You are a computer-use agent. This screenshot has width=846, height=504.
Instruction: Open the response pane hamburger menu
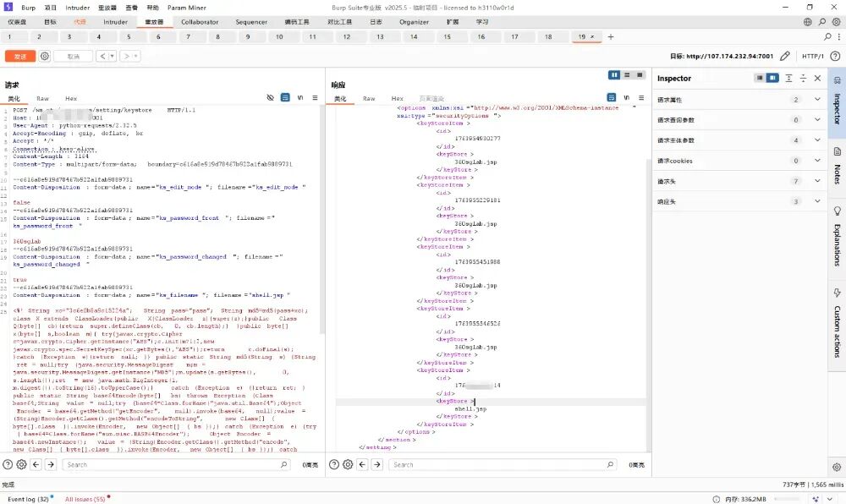[x=641, y=97]
